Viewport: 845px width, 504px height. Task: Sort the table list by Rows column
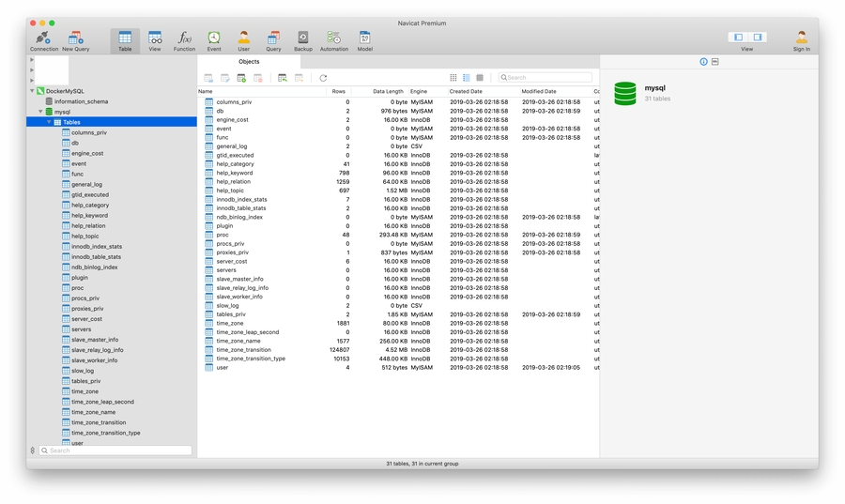pyautogui.click(x=339, y=91)
